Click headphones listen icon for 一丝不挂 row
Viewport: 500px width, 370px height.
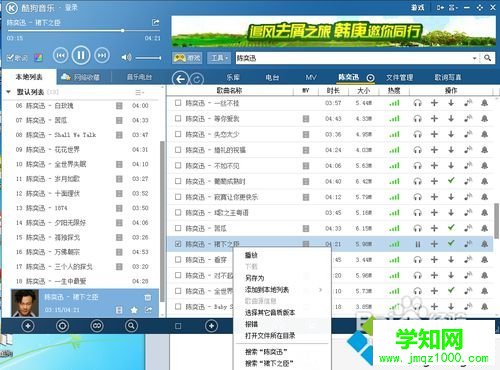417,103
